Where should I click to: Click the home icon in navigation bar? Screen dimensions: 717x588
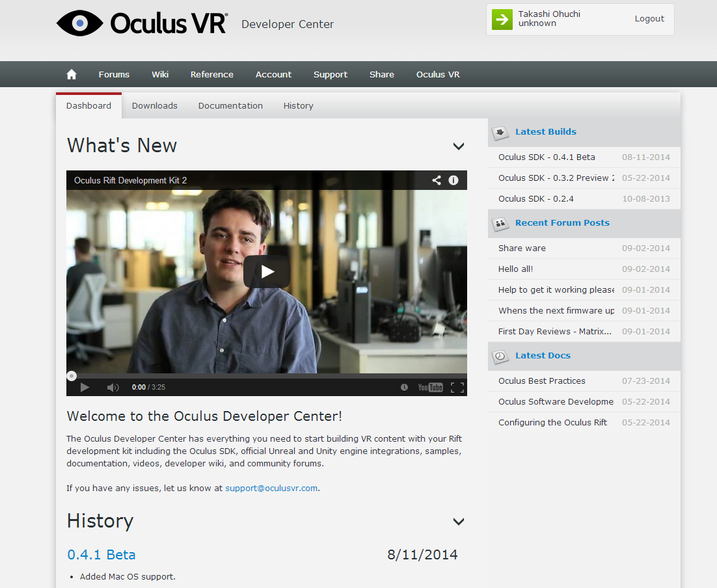72,75
